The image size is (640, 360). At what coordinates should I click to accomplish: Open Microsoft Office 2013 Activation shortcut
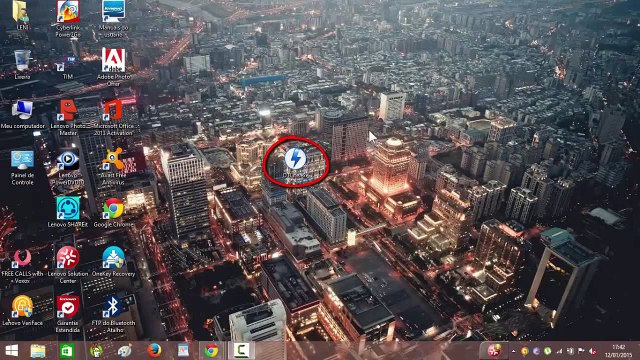click(x=113, y=118)
